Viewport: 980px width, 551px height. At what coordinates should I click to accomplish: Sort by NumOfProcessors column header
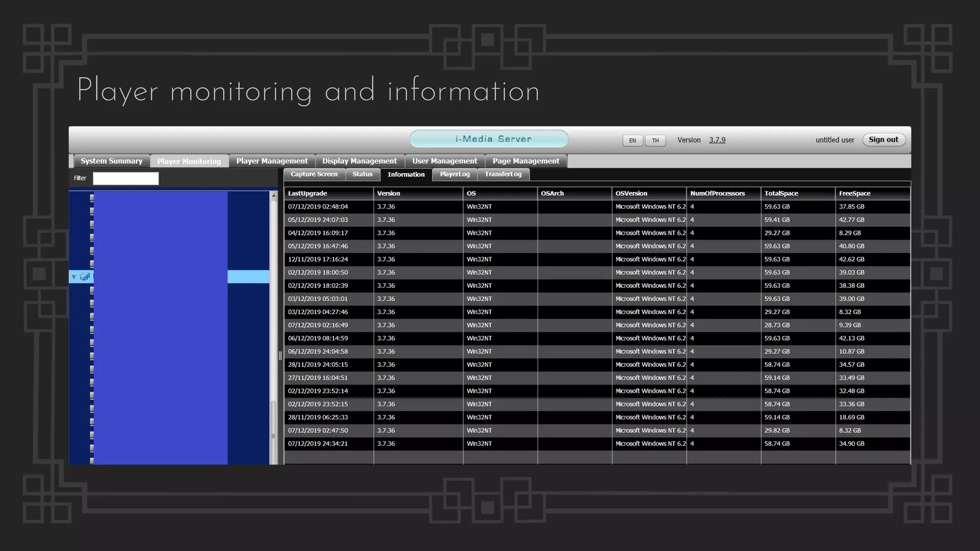(x=724, y=193)
